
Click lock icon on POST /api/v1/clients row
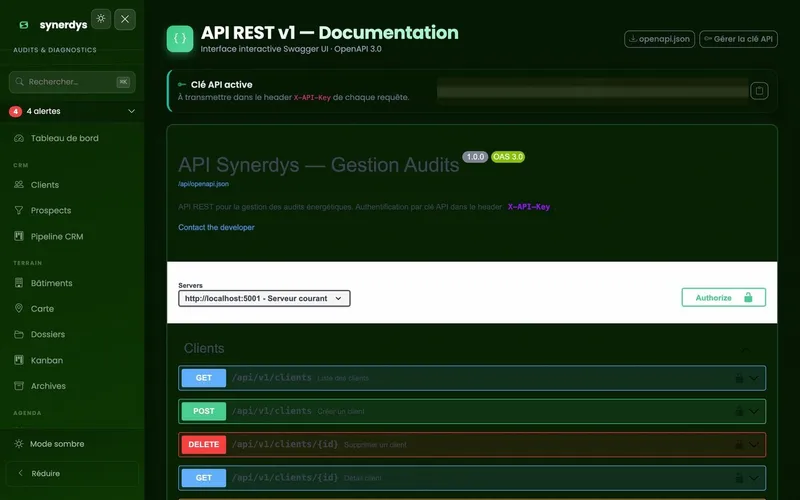[739, 411]
